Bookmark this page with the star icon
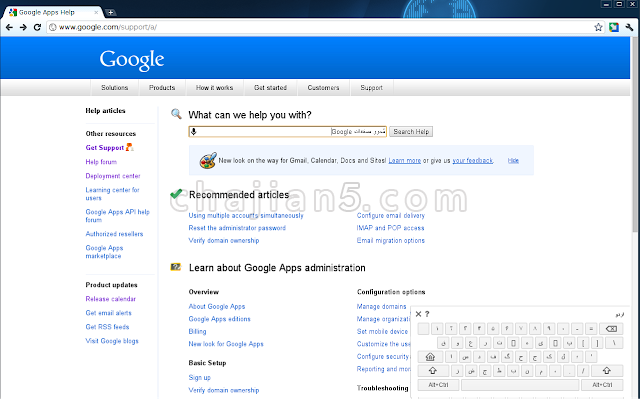Image resolution: width=640 pixels, height=400 pixels. pos(598,27)
